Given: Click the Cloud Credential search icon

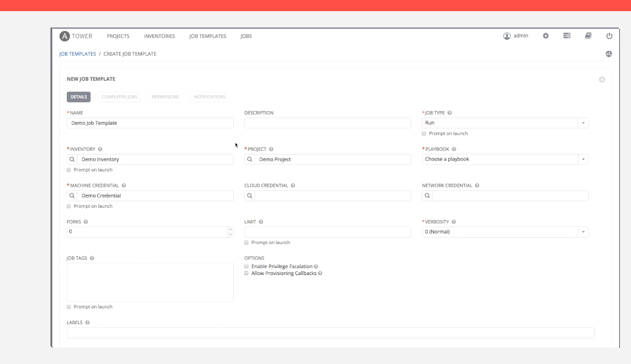Looking at the screenshot, I should click(x=250, y=195).
